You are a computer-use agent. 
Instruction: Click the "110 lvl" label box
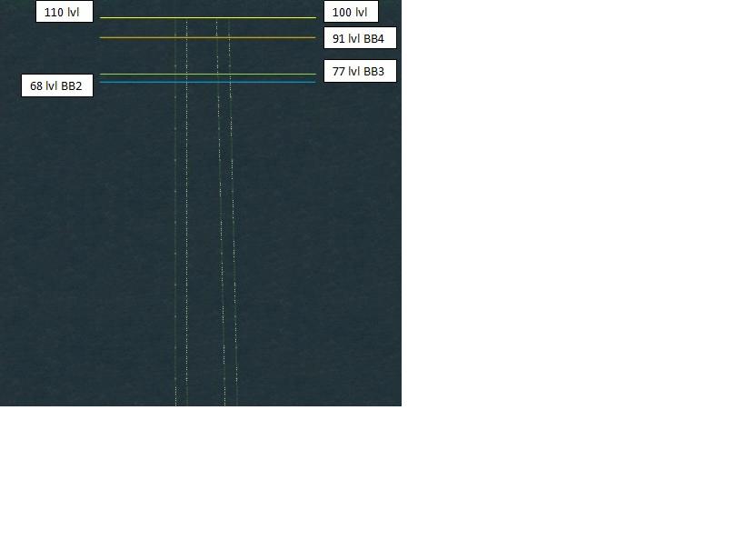pyautogui.click(x=65, y=12)
